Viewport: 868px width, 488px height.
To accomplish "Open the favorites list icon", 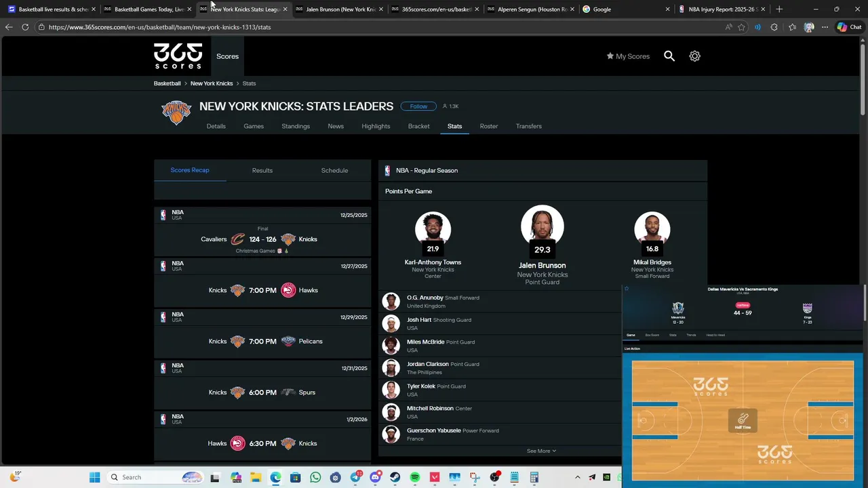I will coord(792,27).
